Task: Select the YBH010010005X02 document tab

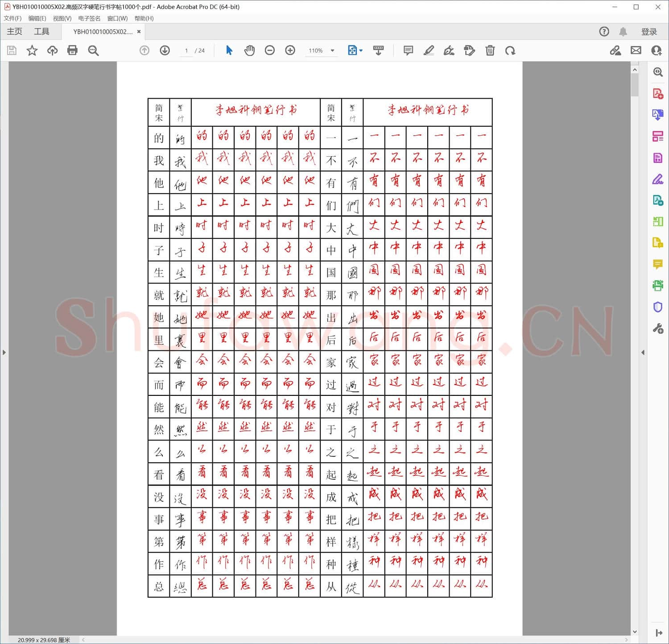Action: (103, 32)
